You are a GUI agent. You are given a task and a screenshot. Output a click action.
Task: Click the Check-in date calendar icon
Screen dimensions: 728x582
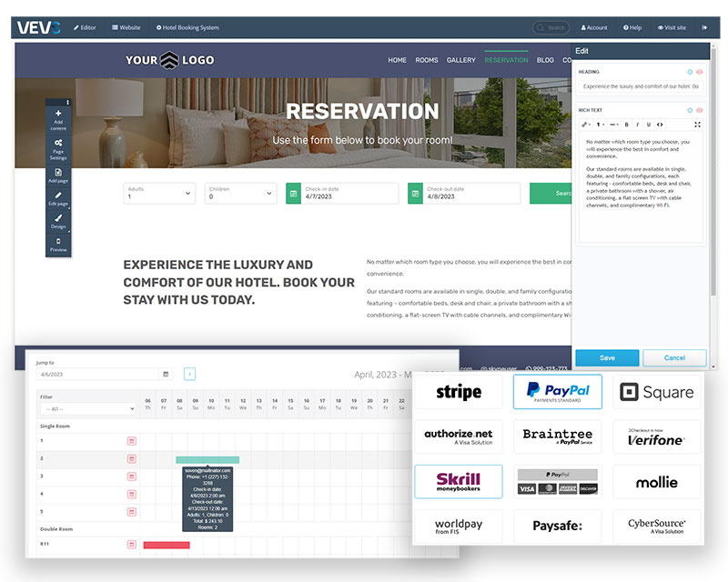293,194
